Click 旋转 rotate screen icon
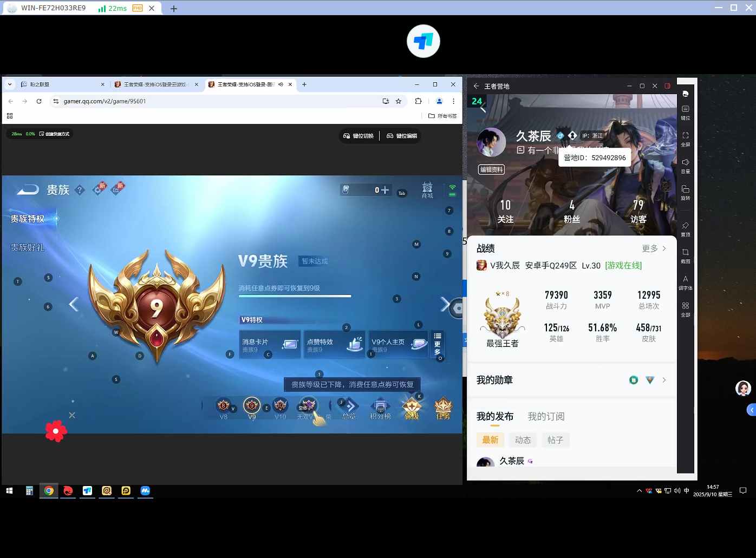The image size is (756, 558). 685,192
